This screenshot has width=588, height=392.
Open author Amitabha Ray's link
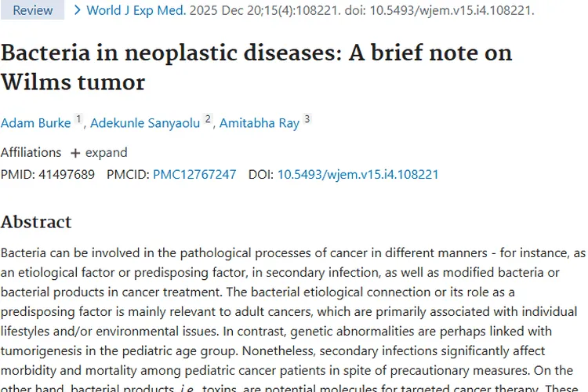point(260,123)
